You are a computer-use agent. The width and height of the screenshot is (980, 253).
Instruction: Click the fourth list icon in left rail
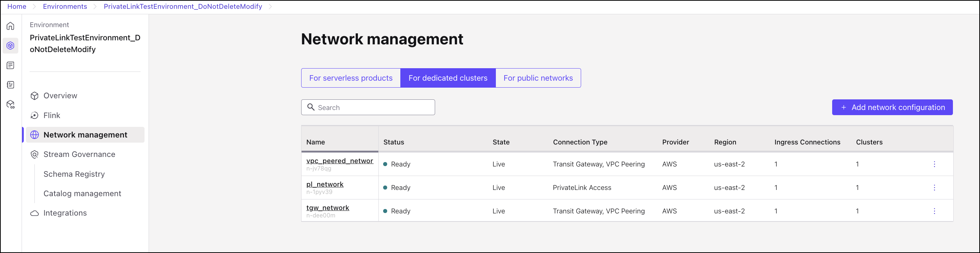pos(11,85)
